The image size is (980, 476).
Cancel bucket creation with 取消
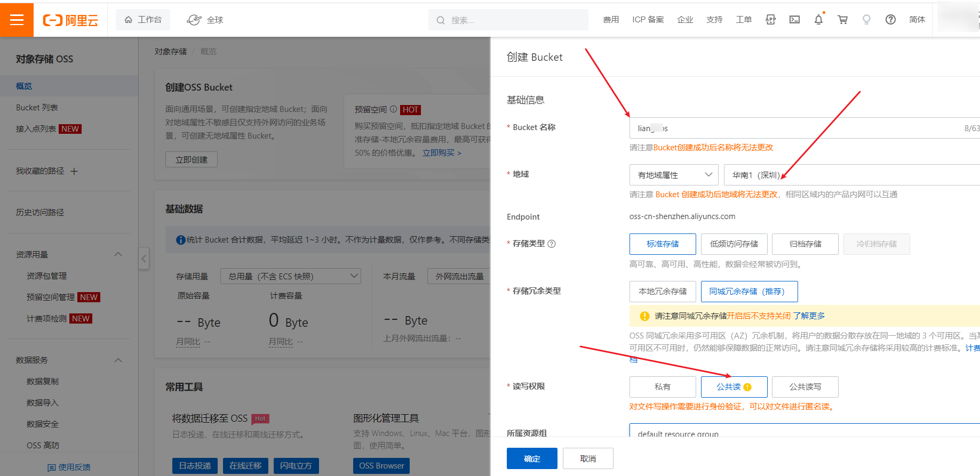click(x=588, y=458)
